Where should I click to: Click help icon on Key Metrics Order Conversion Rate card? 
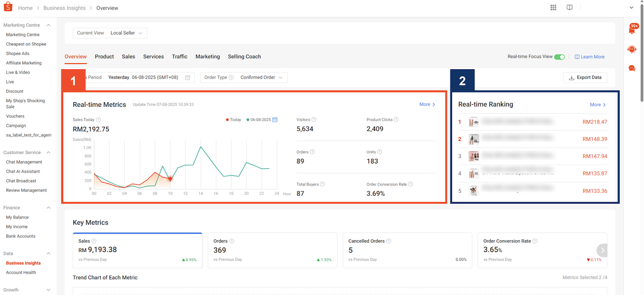[x=535, y=241]
